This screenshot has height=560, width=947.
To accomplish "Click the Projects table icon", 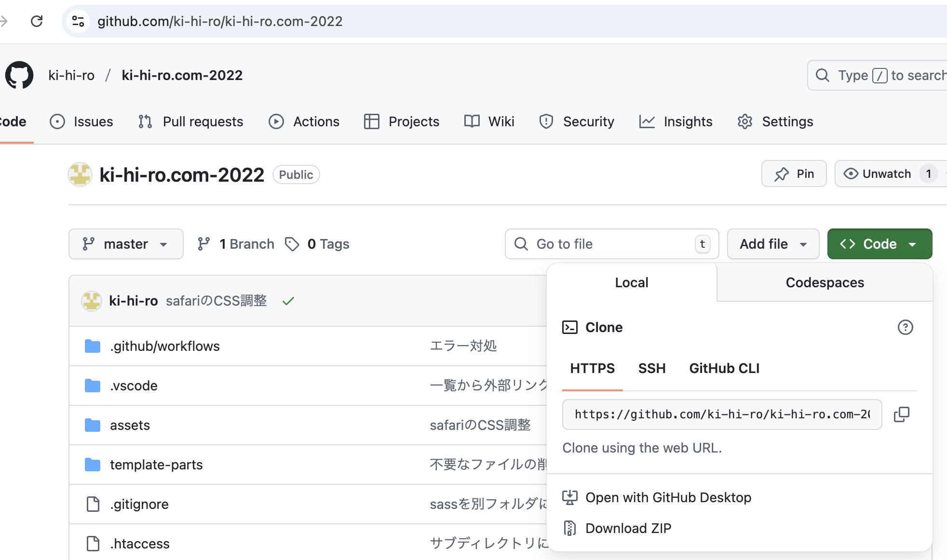I will 371,121.
